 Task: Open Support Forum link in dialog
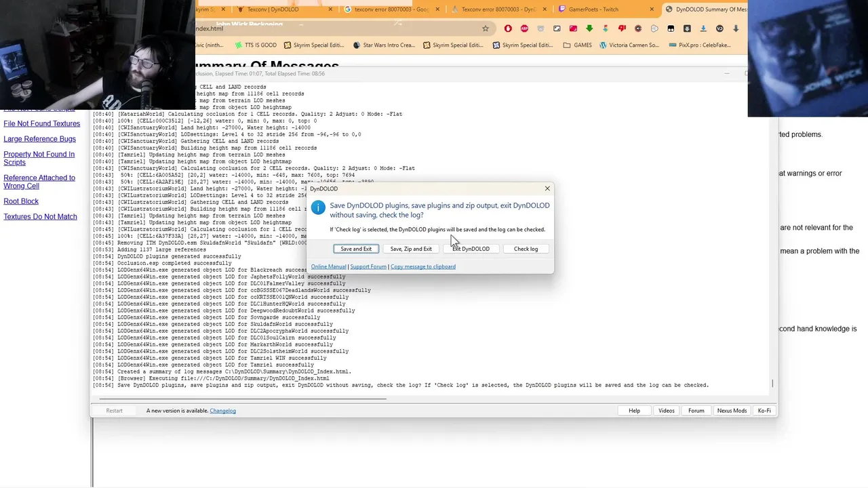point(368,266)
